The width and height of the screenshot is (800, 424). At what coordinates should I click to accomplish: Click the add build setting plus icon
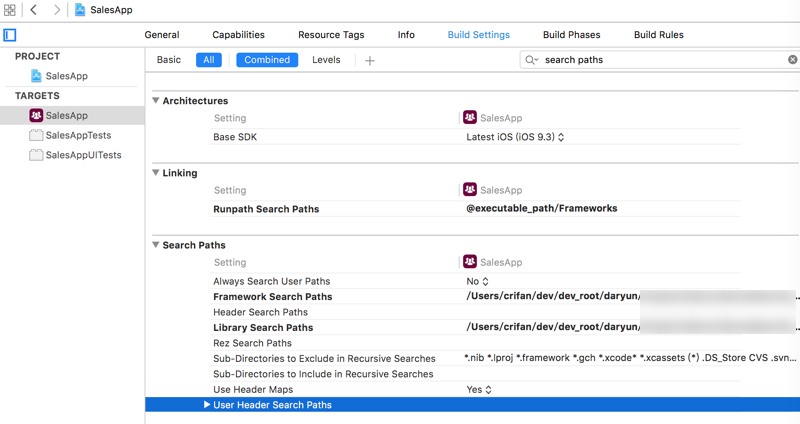click(370, 60)
